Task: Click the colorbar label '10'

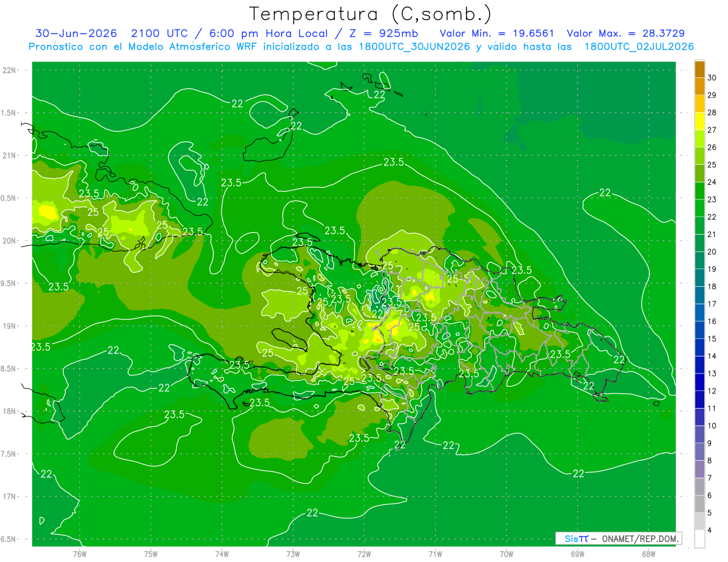Action: pos(712,426)
